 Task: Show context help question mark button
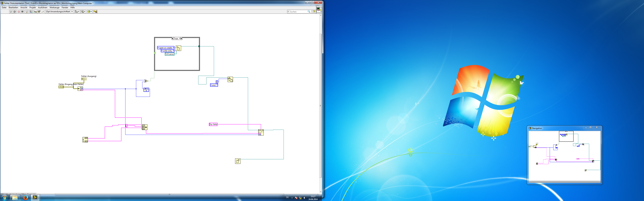point(314,12)
